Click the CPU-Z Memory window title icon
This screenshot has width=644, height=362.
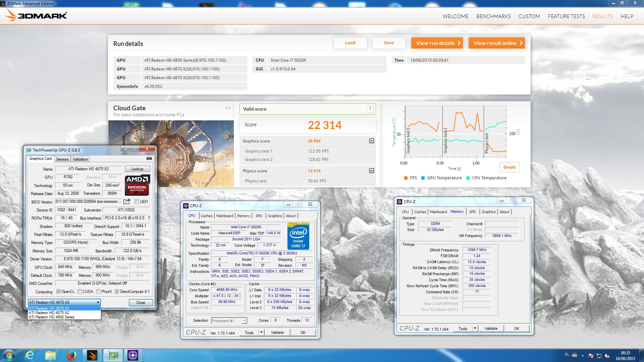pos(399,201)
